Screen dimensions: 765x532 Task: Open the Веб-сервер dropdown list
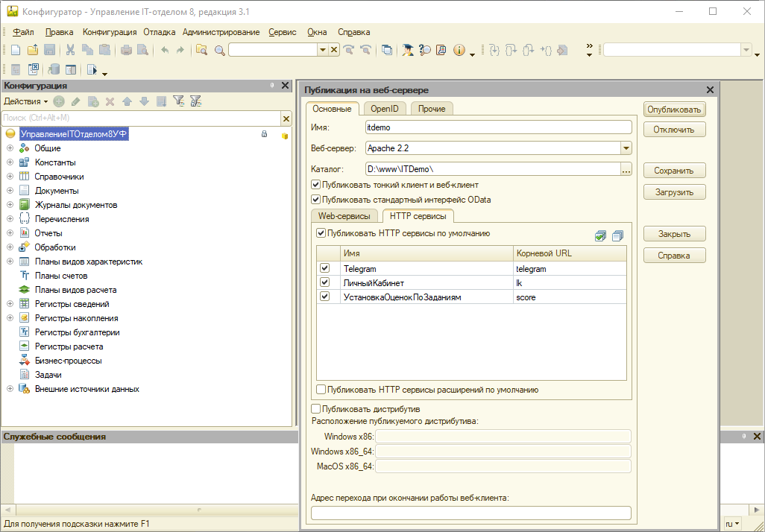click(626, 148)
